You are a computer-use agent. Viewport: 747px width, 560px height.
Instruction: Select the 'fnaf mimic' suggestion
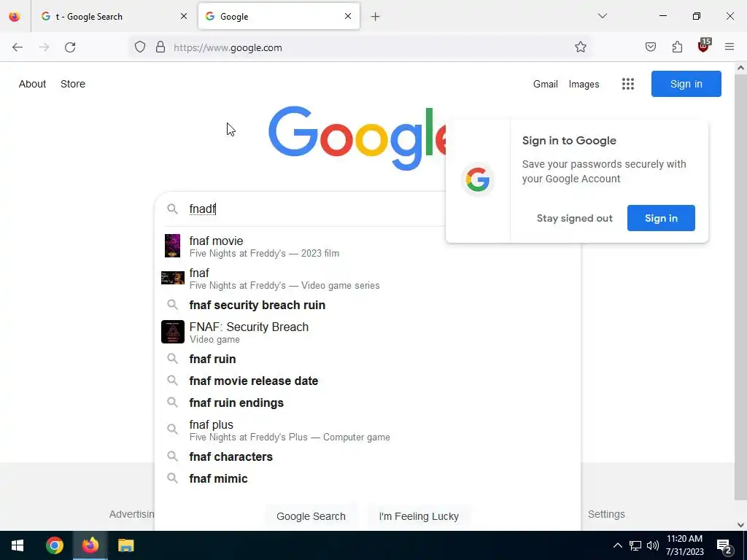click(x=367, y=478)
